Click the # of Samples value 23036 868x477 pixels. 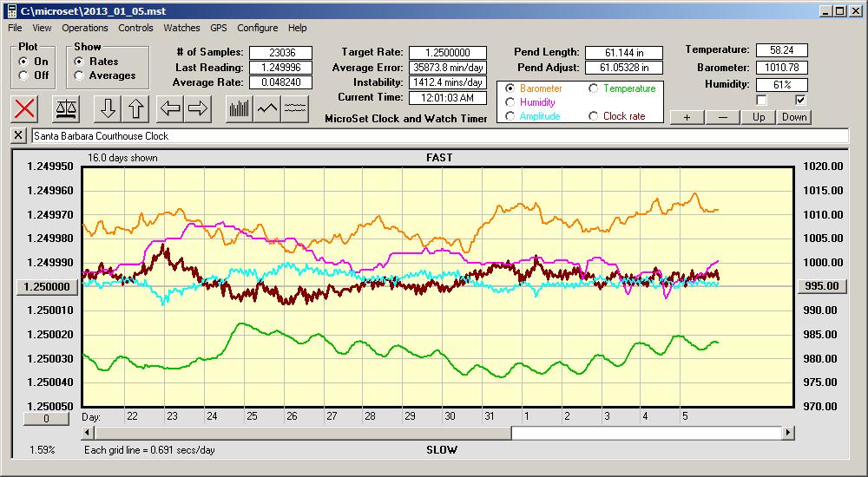280,53
